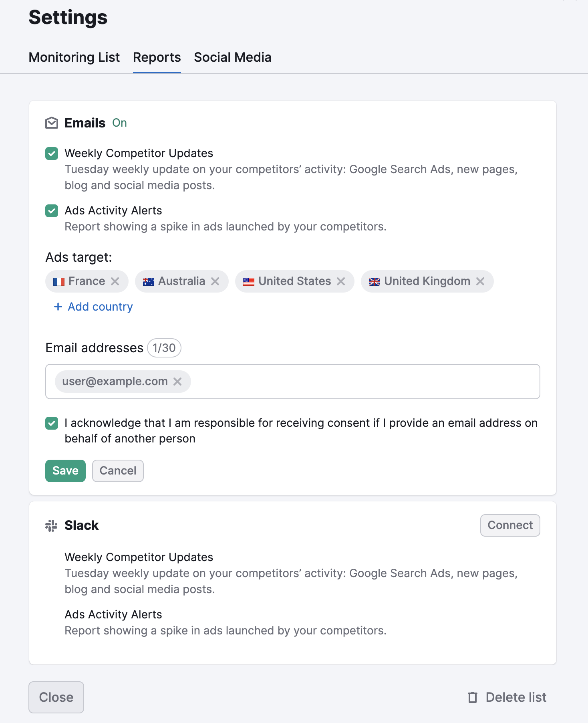Cancel the email settings changes

tap(118, 471)
